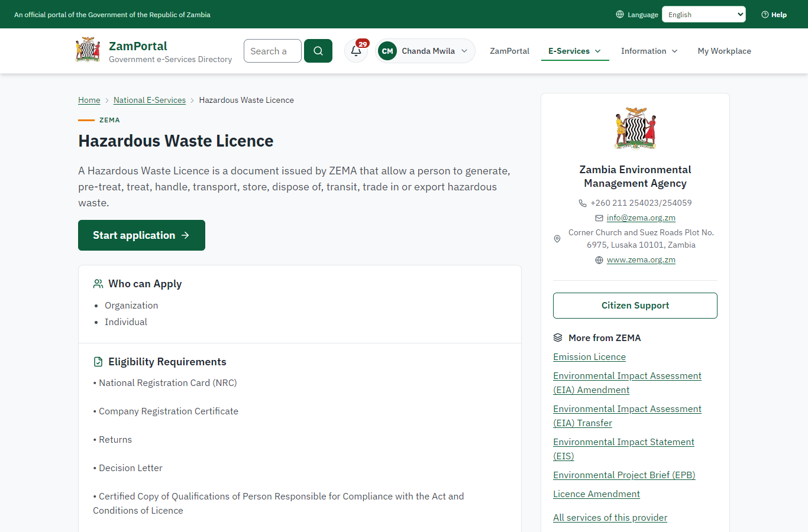Click the Organization list item

[131, 306]
